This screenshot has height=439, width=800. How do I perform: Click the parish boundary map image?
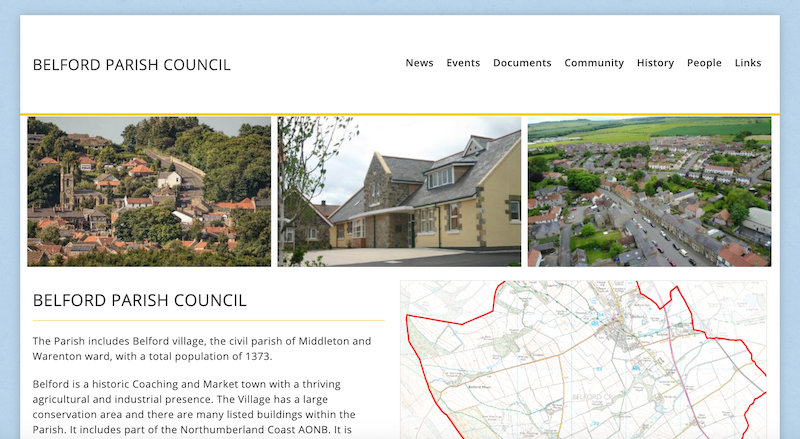pos(583,359)
